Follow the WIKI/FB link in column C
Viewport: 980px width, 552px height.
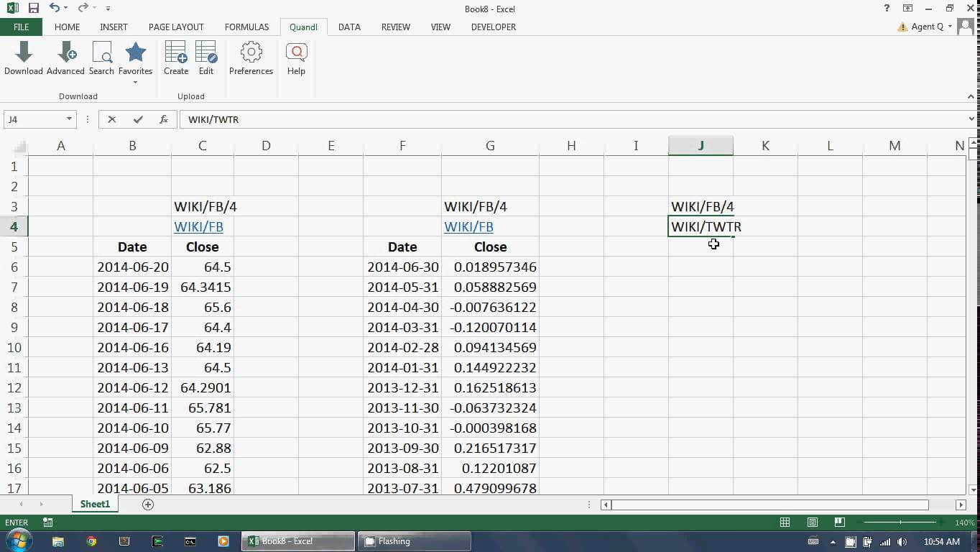(198, 227)
